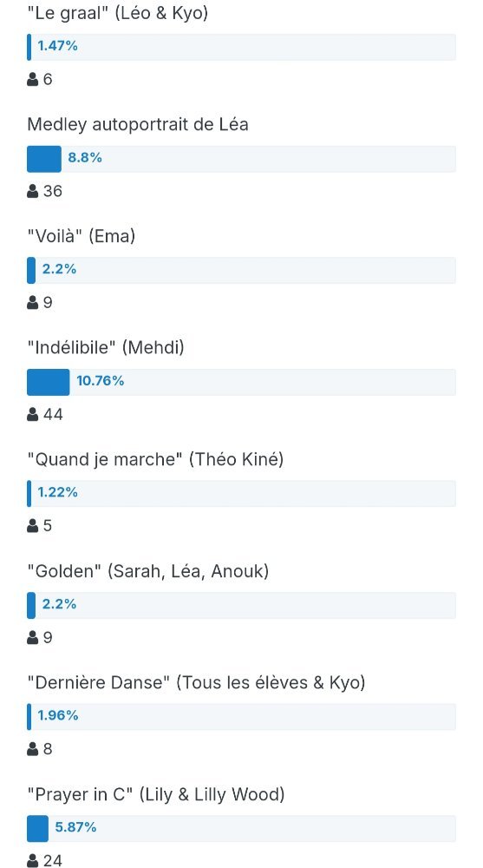
Task: Click the 1.47% result bar
Action: [x=241, y=47]
